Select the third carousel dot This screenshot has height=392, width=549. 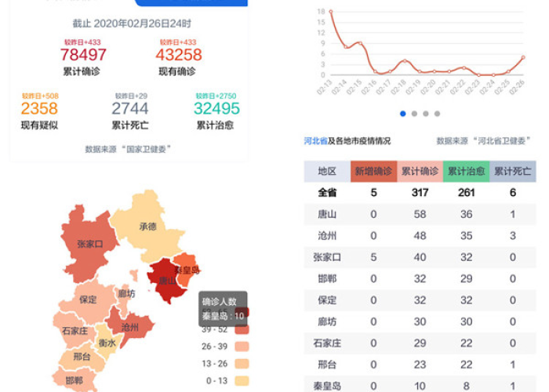[426, 114]
